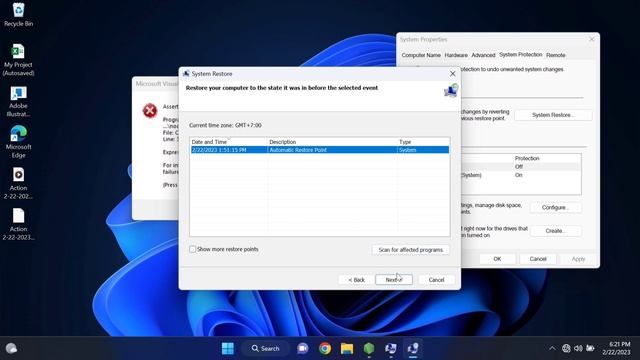Select Microsoft Edge desktop shortcut
The width and height of the screenshot is (640, 360).
click(18, 142)
